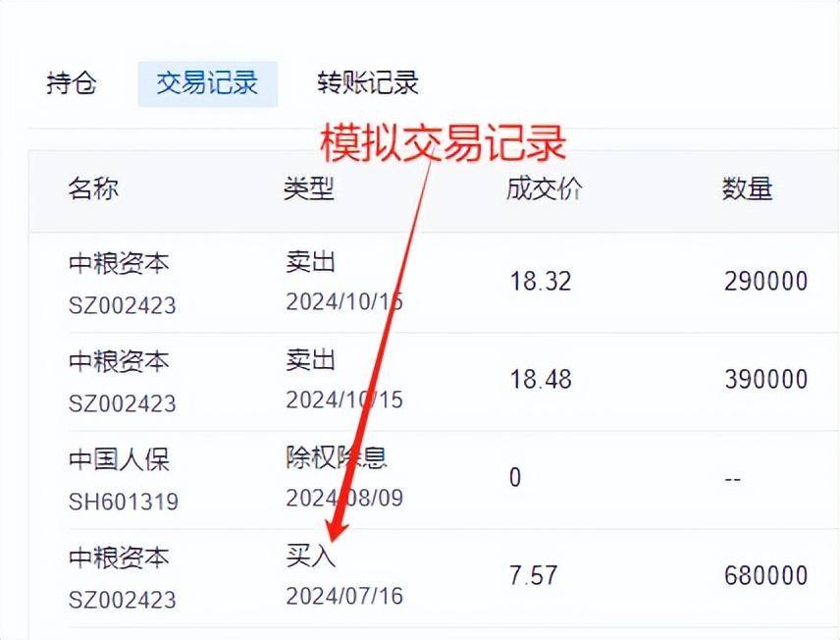Open the 转账记录 tab

point(367,83)
